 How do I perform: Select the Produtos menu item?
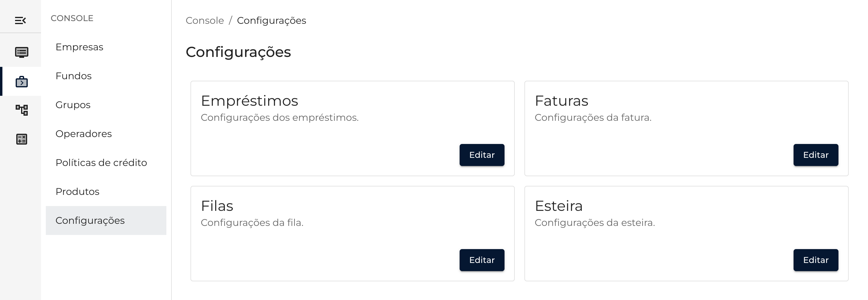[x=77, y=192]
